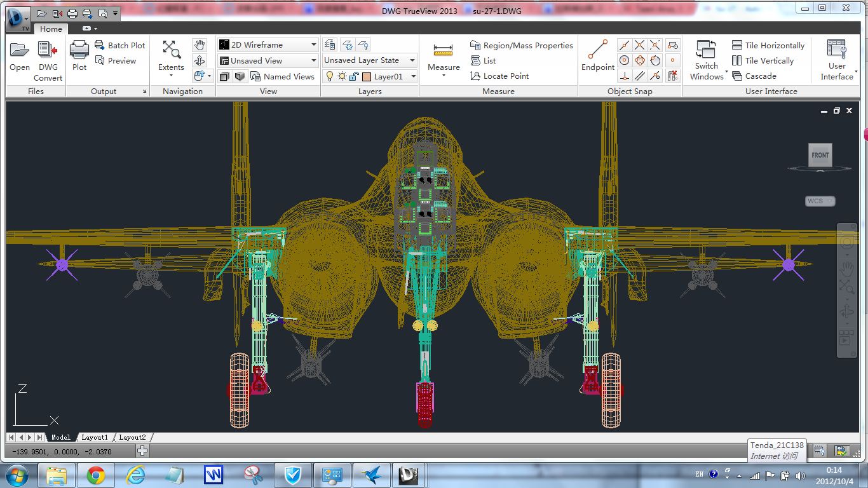868x488 pixels.
Task: Click the Batch Plot button
Action: click(x=120, y=46)
